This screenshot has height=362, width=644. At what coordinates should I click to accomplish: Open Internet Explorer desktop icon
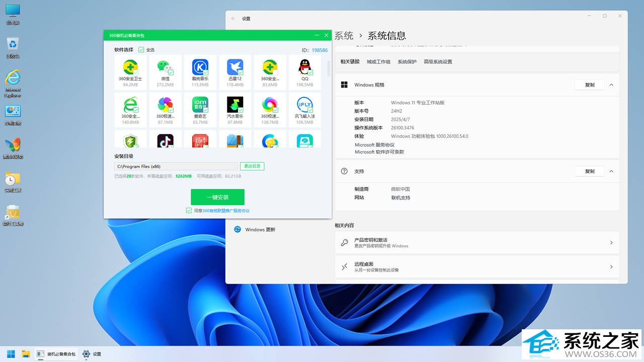[13, 83]
